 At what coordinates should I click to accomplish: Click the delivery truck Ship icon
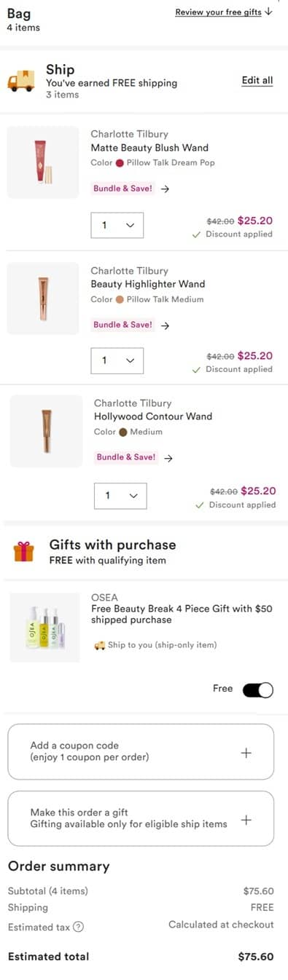[20, 80]
